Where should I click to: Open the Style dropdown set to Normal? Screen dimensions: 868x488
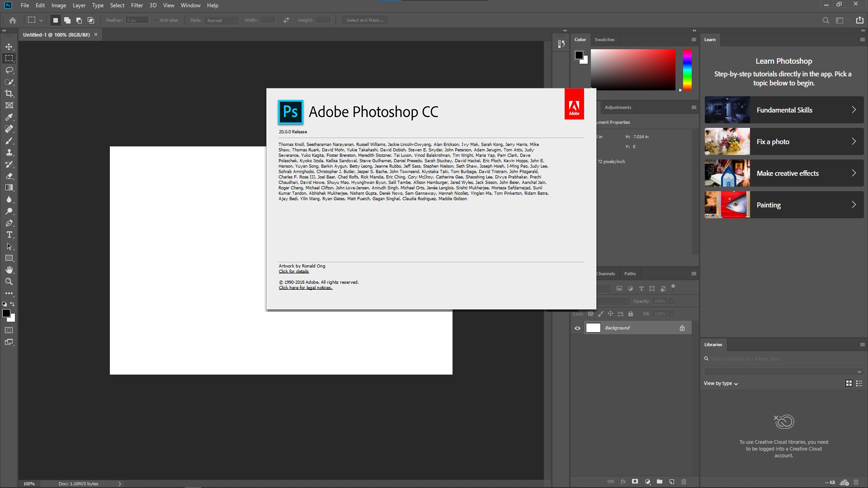[x=221, y=20]
